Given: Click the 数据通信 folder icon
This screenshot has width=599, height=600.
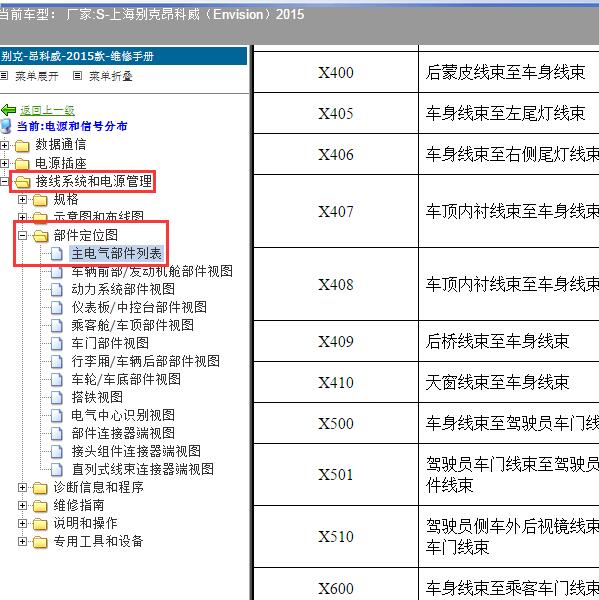Looking at the screenshot, I should click(x=22, y=145).
